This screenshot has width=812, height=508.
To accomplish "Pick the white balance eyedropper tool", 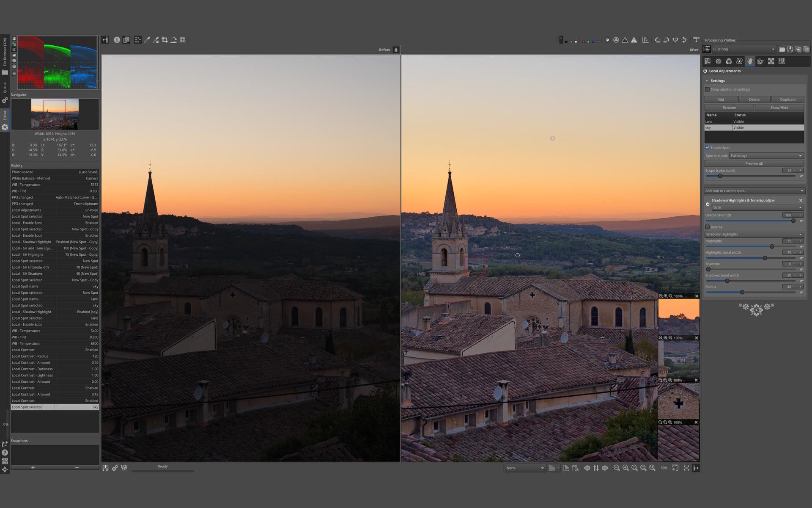I will [147, 40].
